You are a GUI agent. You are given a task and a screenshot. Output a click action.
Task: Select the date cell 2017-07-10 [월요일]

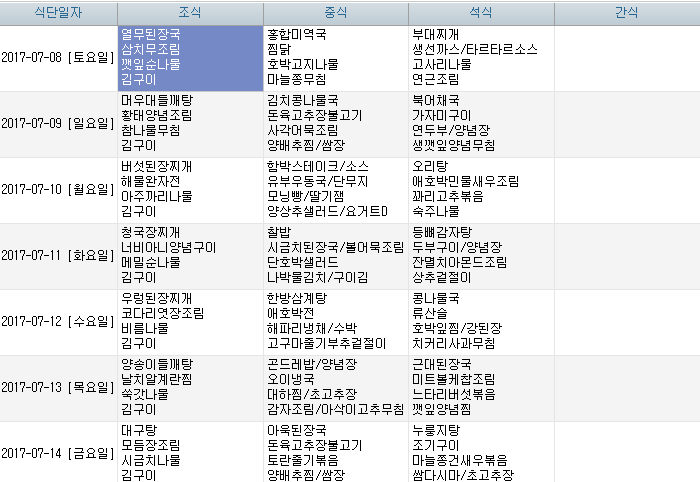click(58, 190)
